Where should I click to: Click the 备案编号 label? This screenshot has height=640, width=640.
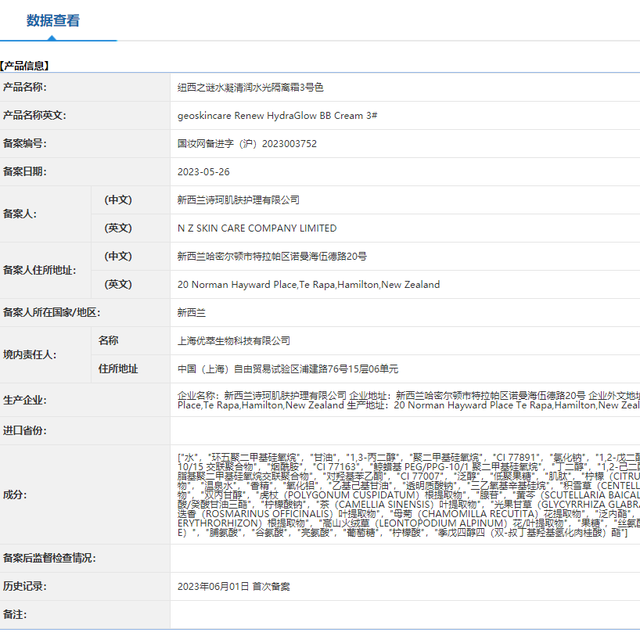click(24, 144)
